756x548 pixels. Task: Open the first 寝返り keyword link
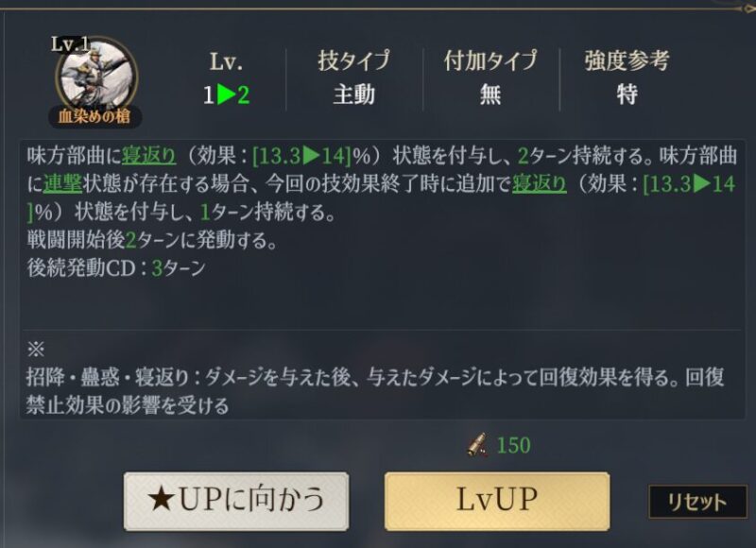[149, 156]
